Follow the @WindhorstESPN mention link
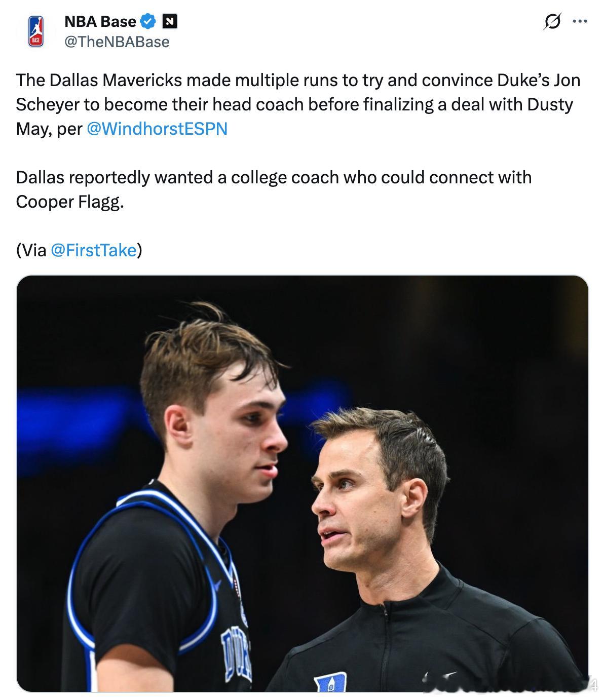Viewport: 603px width, 700px height. pyautogui.click(x=157, y=129)
